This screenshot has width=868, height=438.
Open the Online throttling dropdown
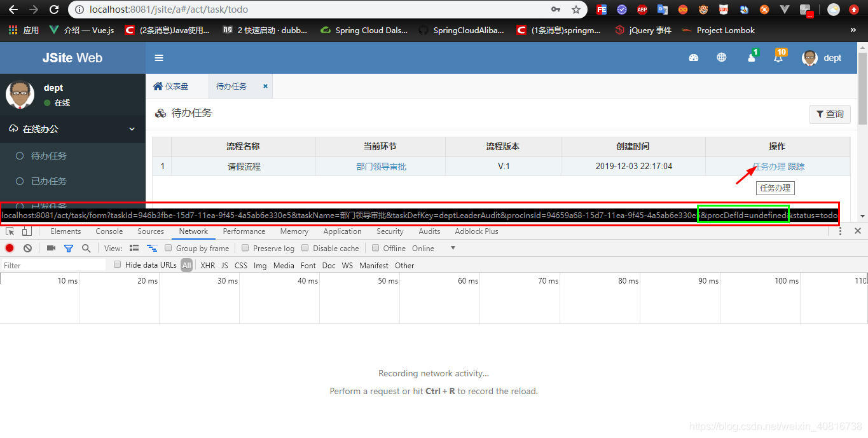tap(434, 248)
